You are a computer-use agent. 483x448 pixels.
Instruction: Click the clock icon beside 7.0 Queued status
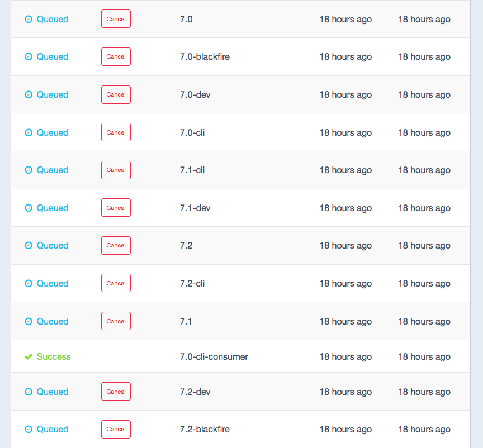point(28,18)
